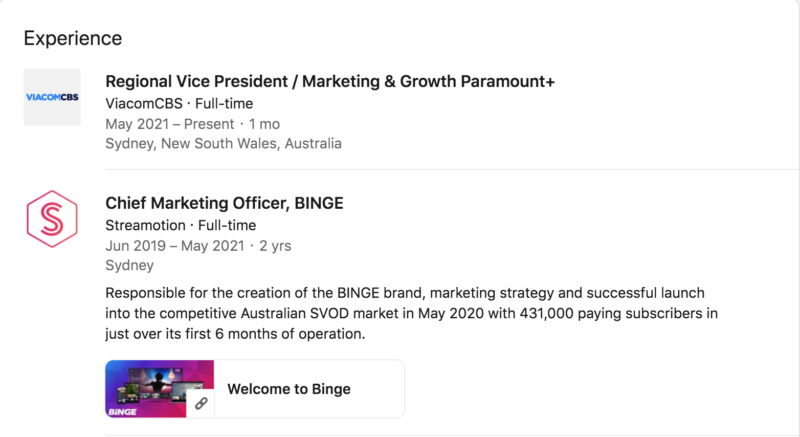Image resolution: width=800 pixels, height=437 pixels.
Task: Open the Chief Marketing Officer, BINGE title
Action: click(x=224, y=203)
